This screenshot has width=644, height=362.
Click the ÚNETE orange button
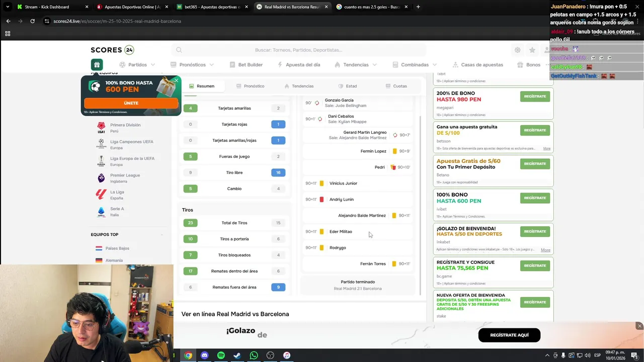(131, 103)
